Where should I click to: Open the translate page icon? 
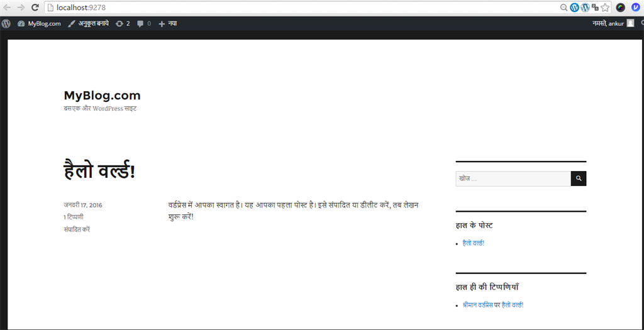coord(595,8)
